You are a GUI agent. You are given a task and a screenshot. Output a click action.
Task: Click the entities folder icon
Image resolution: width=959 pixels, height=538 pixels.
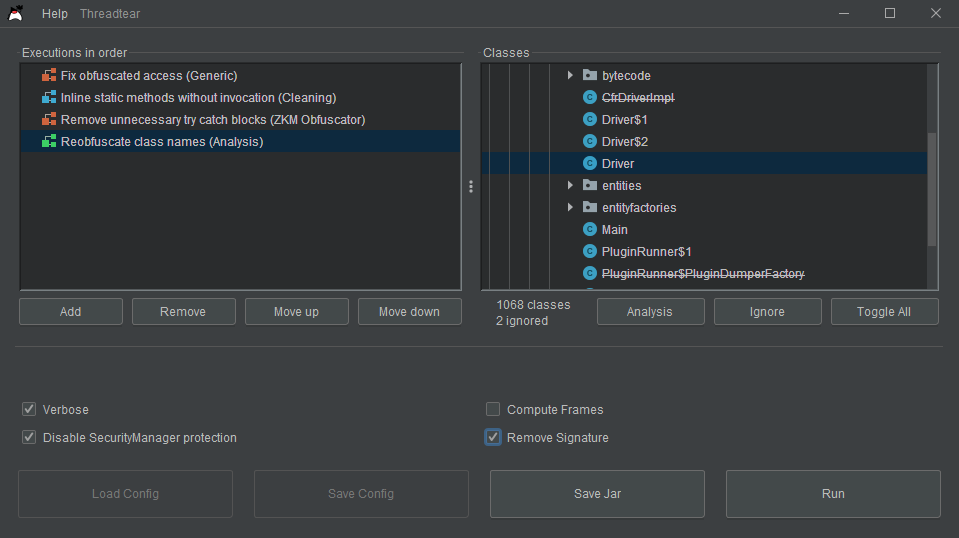pyautogui.click(x=590, y=185)
